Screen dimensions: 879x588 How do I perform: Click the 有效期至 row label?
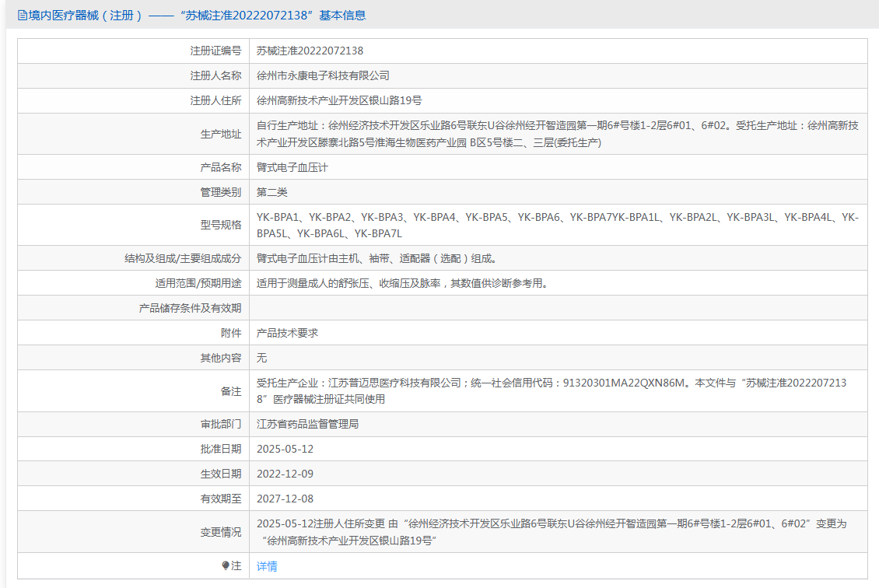(x=221, y=499)
